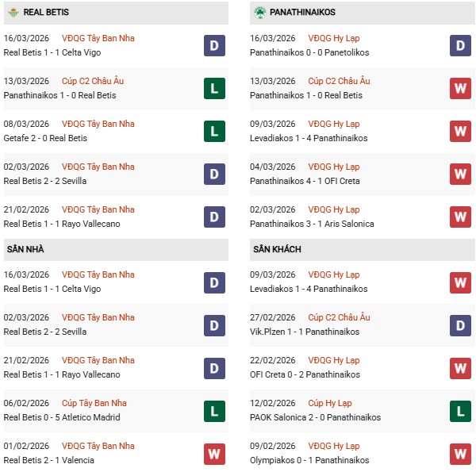This screenshot has width=476, height=472.
Task: Select the REAL BETIS header title
Action: 45,13
